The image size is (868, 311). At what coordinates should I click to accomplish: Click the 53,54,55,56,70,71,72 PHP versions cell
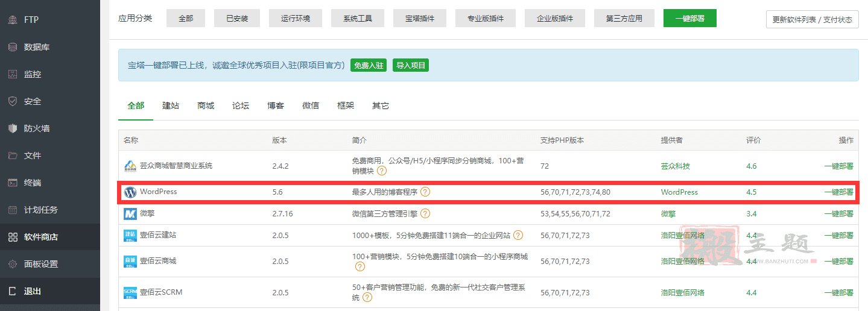click(575, 214)
